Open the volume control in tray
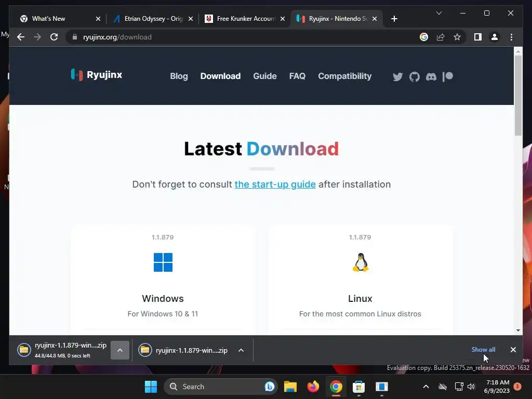This screenshot has height=399, width=532. pos(471,387)
